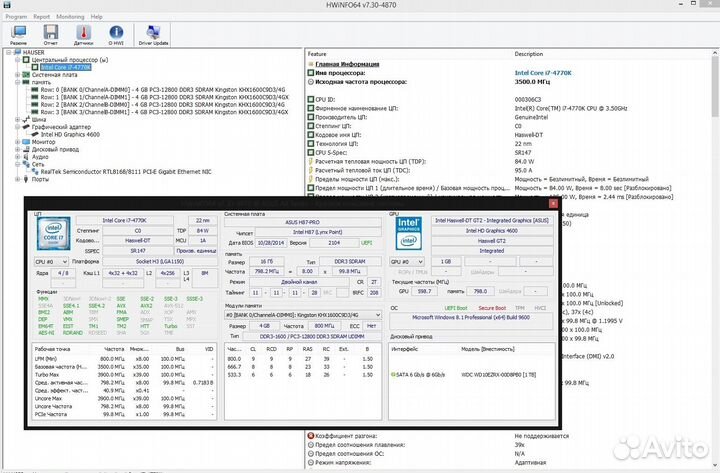Click the memory module icon for Row: 0
The image size is (720, 473).
[35, 90]
